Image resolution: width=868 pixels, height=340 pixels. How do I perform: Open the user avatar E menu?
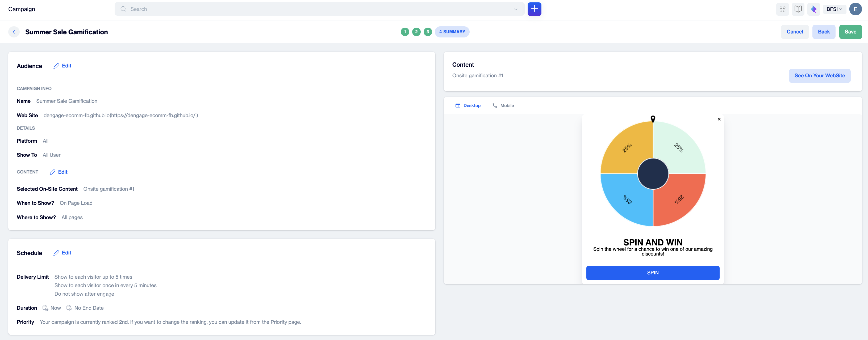pyautogui.click(x=855, y=9)
